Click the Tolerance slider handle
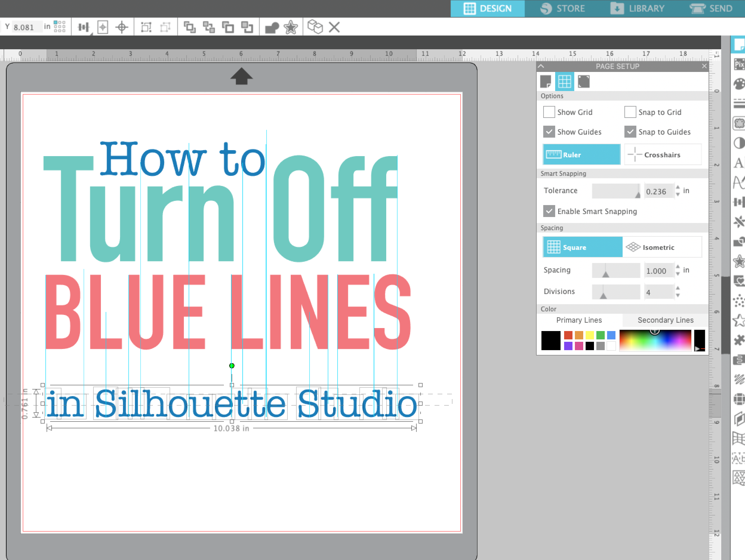The image size is (745, 560). click(638, 194)
